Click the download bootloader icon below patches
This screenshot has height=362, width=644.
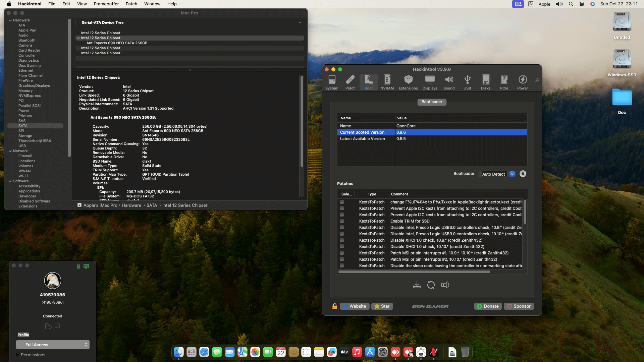pos(417,285)
